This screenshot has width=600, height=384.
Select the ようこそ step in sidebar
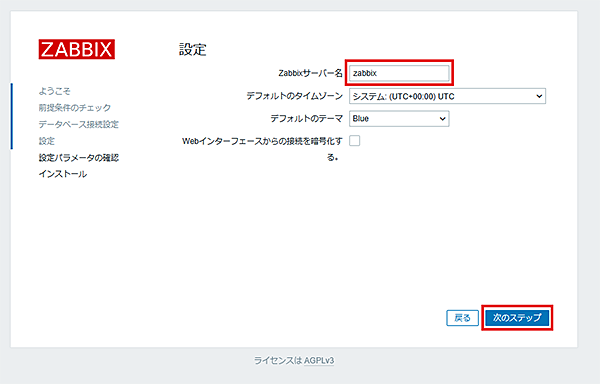(54, 91)
